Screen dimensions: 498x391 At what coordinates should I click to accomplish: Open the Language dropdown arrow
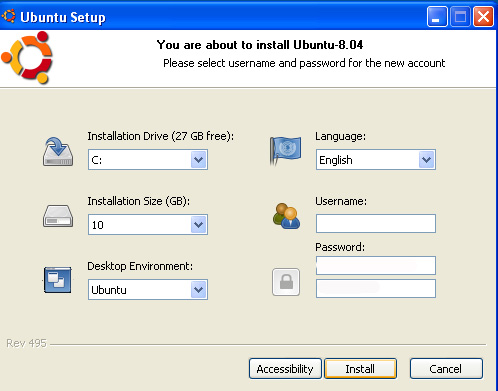(427, 160)
